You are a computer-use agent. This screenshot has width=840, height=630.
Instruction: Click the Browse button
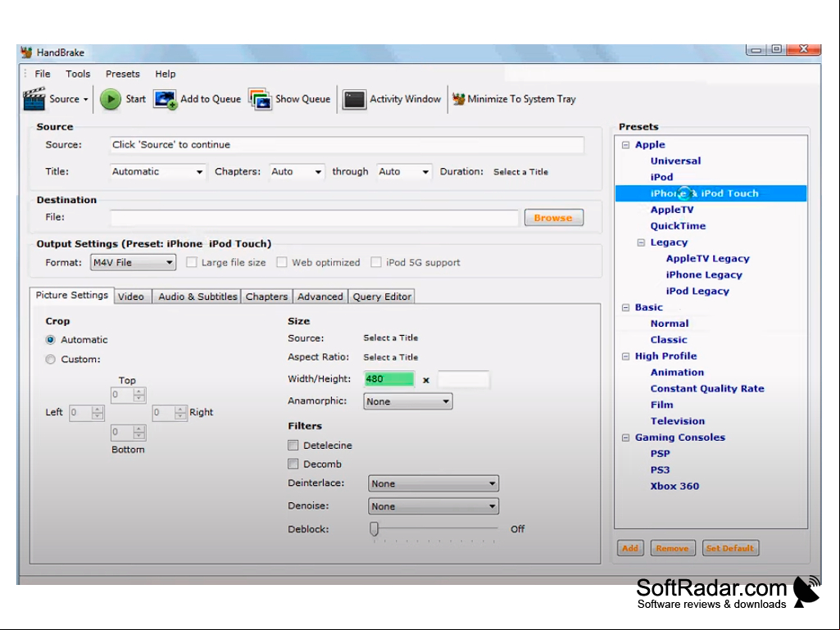point(553,217)
